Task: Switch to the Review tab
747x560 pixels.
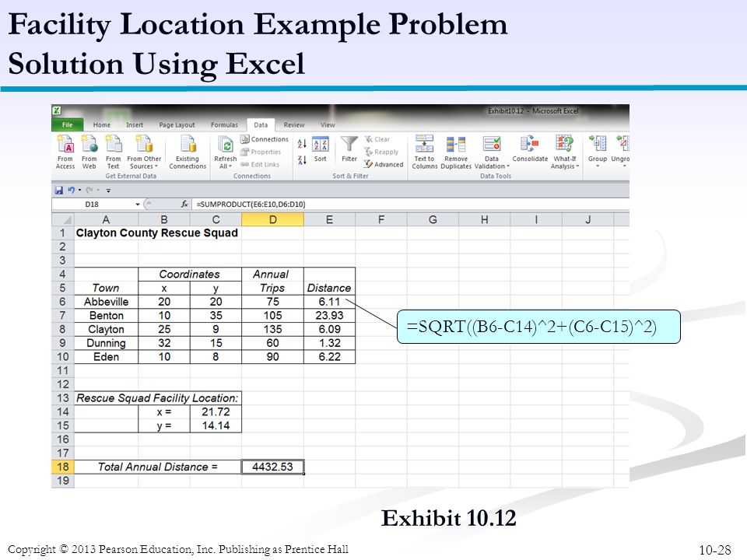Action: [x=294, y=124]
